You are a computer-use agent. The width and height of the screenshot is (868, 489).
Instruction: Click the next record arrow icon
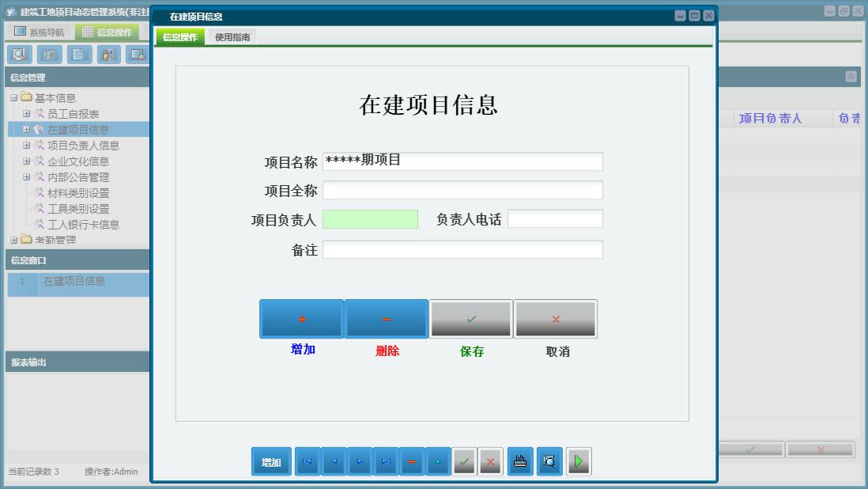pyautogui.click(x=359, y=461)
